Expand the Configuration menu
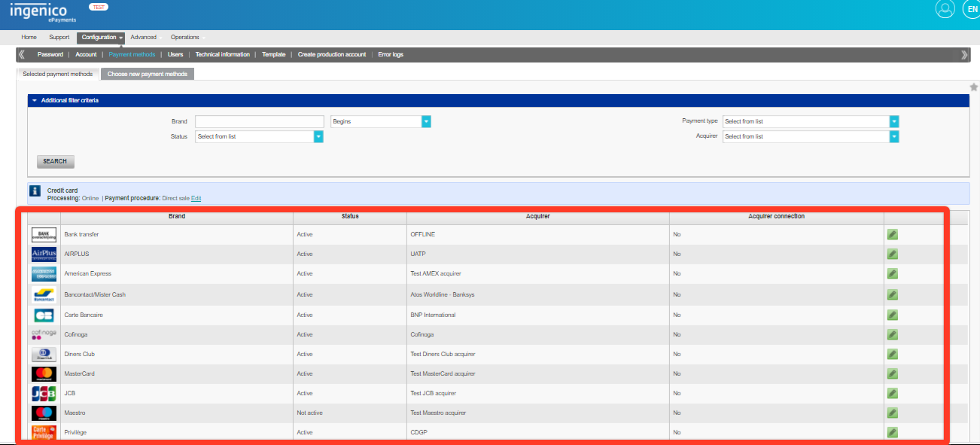The width and height of the screenshot is (980, 445). click(102, 38)
